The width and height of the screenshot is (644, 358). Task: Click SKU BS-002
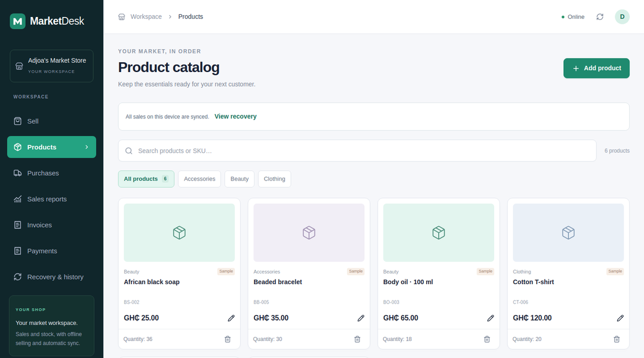click(131, 302)
